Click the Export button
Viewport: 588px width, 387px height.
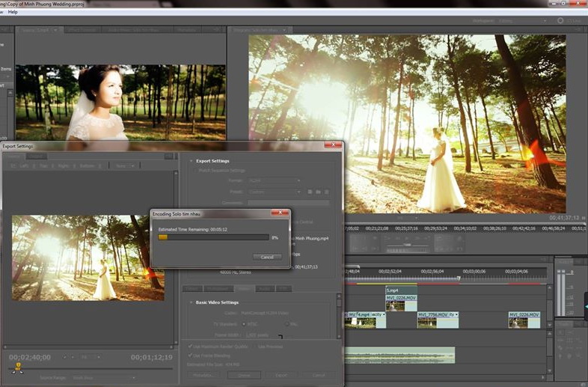[281, 375]
